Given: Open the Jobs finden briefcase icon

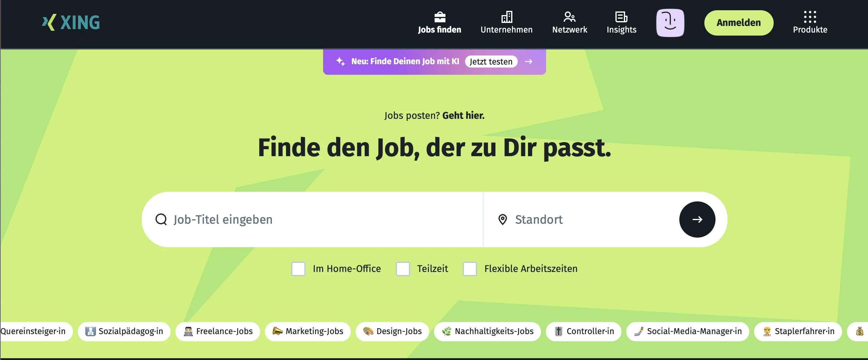Looking at the screenshot, I should point(440,17).
